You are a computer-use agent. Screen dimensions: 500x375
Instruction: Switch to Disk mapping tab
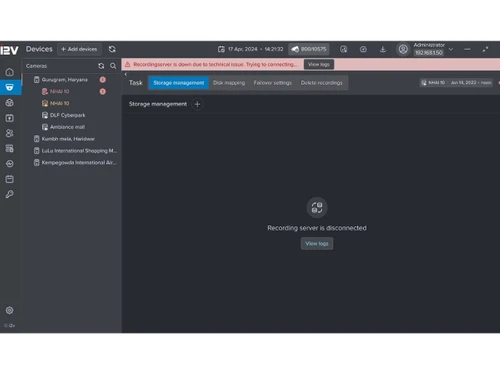[x=229, y=83]
